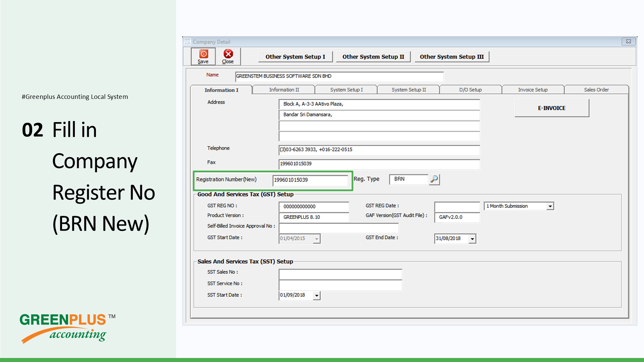Click the SST Service No field
644x362 pixels.
click(x=340, y=285)
